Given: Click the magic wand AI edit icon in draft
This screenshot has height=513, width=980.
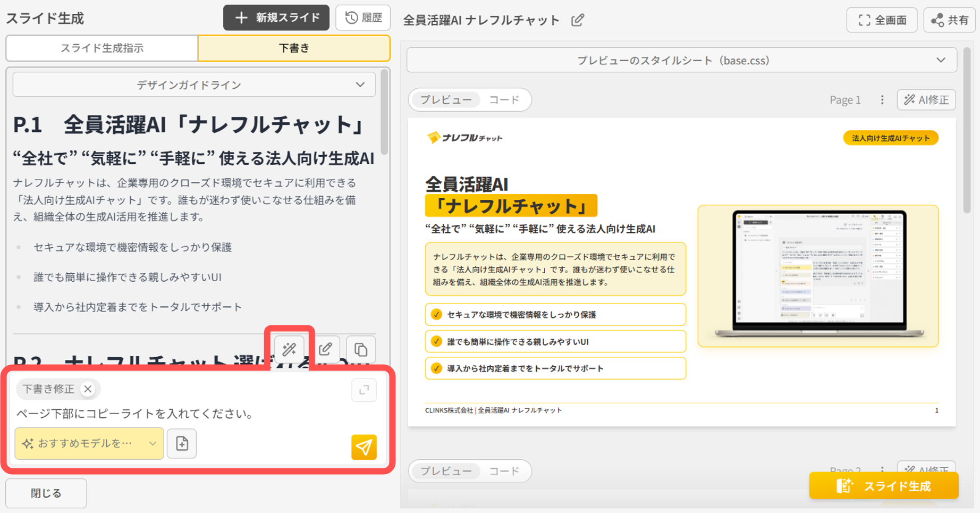Looking at the screenshot, I should pyautogui.click(x=290, y=349).
